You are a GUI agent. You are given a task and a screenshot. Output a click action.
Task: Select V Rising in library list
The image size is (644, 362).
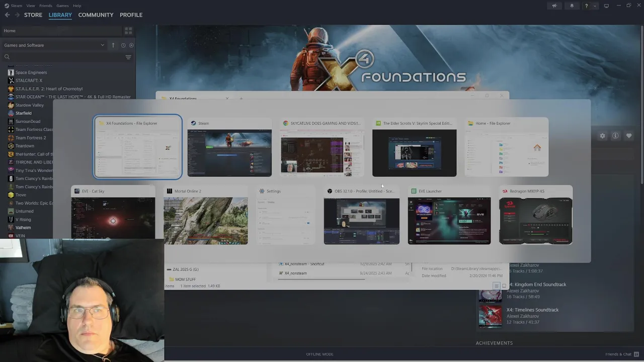23,219
